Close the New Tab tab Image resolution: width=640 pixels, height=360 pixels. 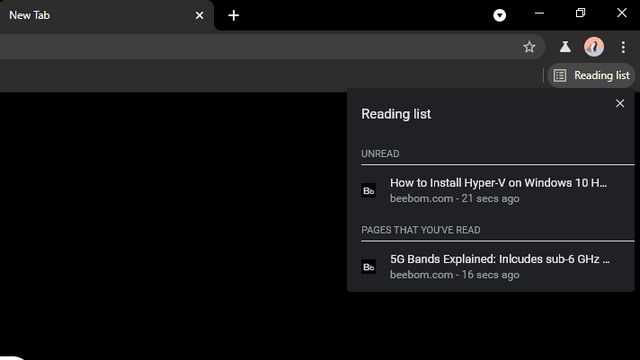tap(199, 16)
